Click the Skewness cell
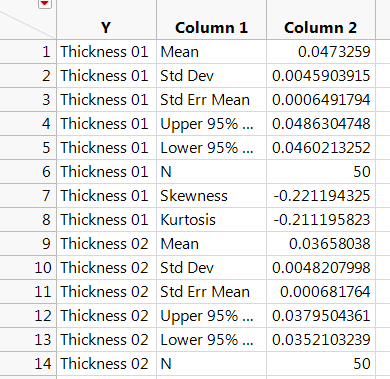The height and width of the screenshot is (379, 390). (x=211, y=196)
